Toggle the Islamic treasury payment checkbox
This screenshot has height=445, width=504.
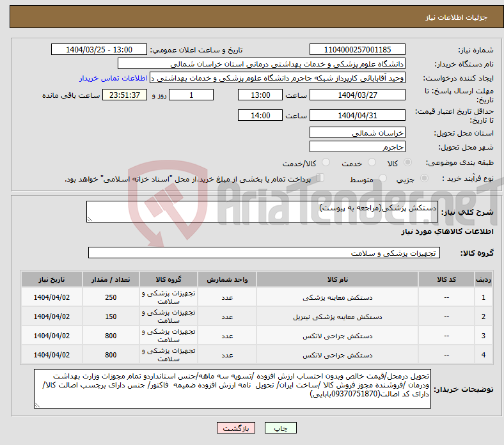(x=320, y=178)
